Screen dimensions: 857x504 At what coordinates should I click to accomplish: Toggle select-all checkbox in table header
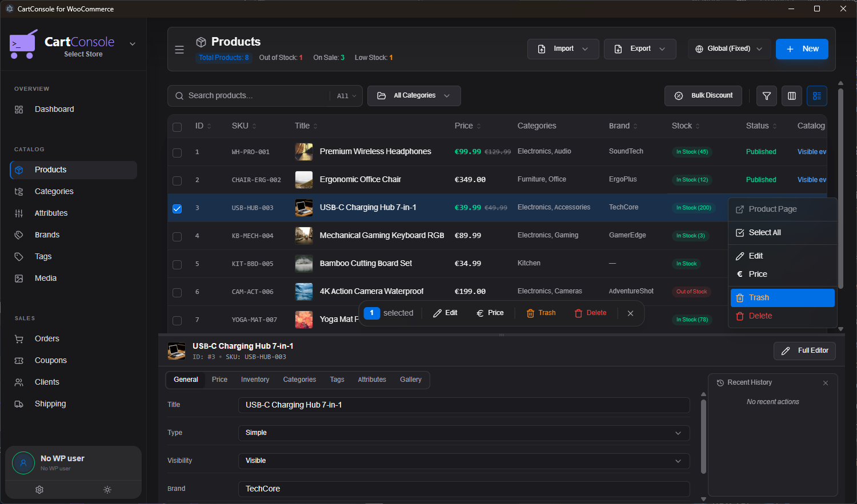point(177,127)
